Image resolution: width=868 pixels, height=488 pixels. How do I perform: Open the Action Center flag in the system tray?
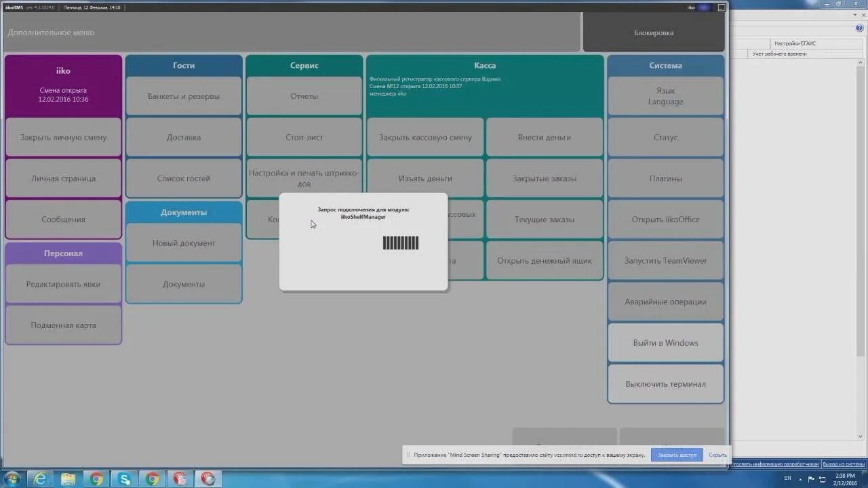pyautogui.click(x=812, y=479)
